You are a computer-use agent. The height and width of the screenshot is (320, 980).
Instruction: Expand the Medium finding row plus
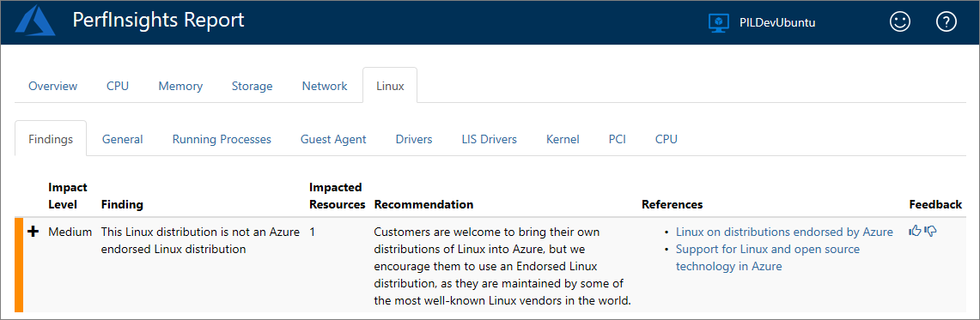(33, 232)
